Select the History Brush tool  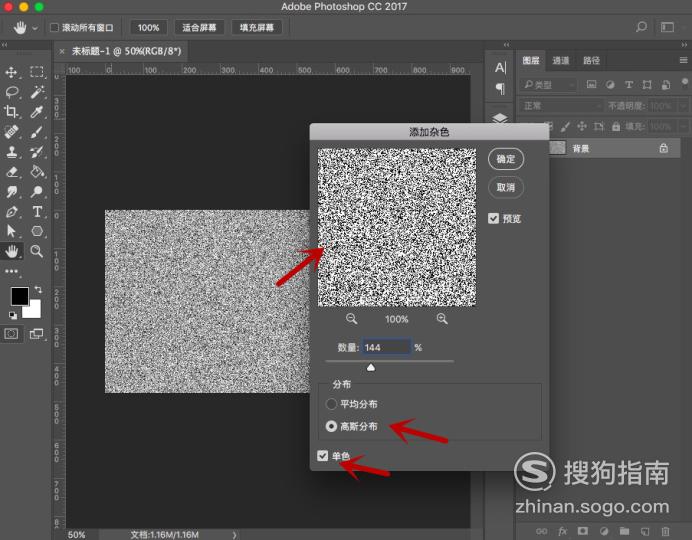click(37, 152)
